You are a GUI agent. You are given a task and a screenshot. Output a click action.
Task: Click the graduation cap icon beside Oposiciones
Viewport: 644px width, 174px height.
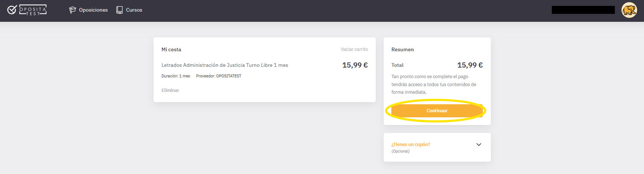(x=73, y=10)
